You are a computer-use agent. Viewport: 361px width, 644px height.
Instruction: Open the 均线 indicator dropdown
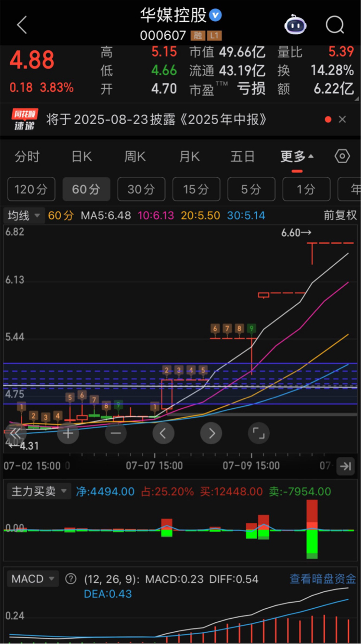click(x=24, y=216)
